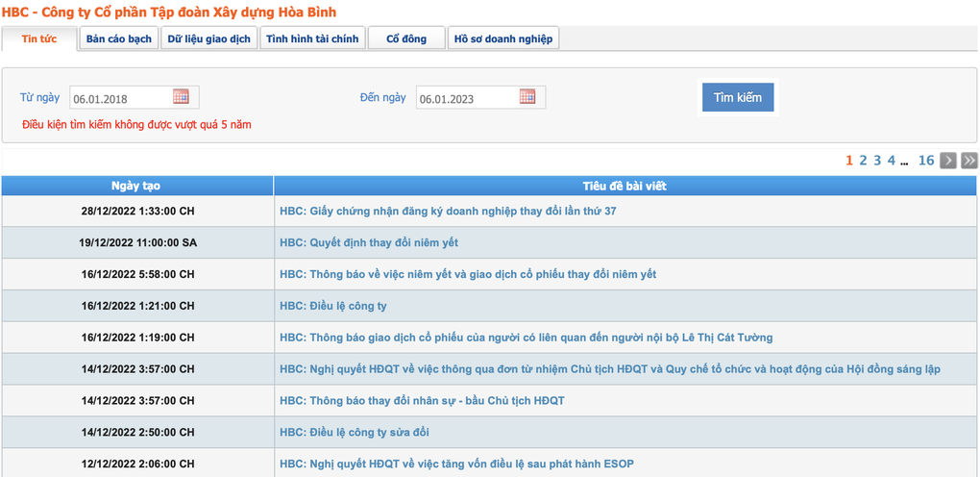Open the Tình hình tài chính tab
980x477 pixels.
[x=312, y=38]
